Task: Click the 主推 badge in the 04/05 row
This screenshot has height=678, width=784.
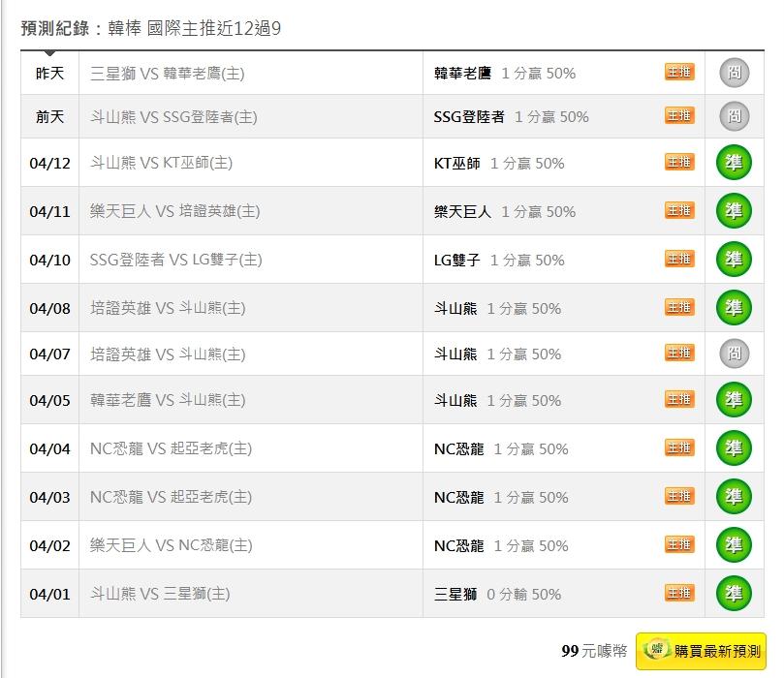Action: [679, 399]
